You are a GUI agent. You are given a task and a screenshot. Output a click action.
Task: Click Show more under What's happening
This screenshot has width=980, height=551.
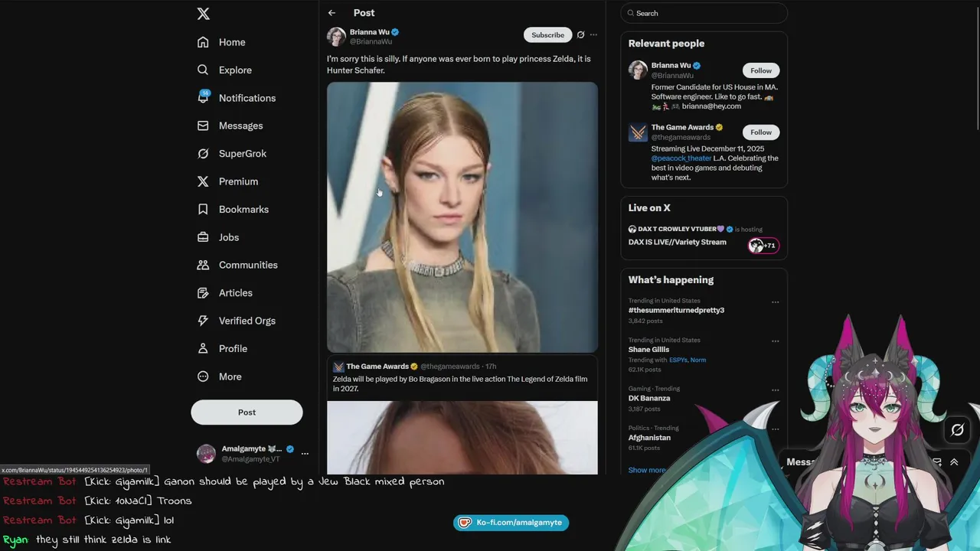click(x=647, y=470)
